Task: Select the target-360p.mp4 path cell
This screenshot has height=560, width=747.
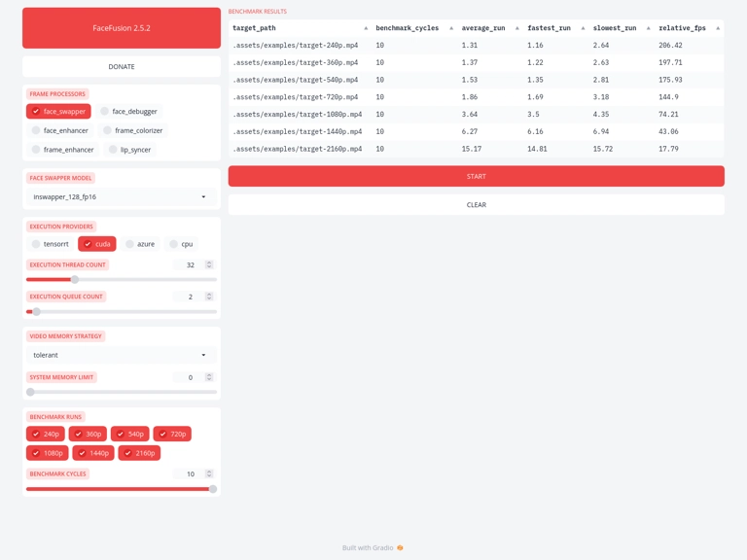Action: click(x=300, y=62)
